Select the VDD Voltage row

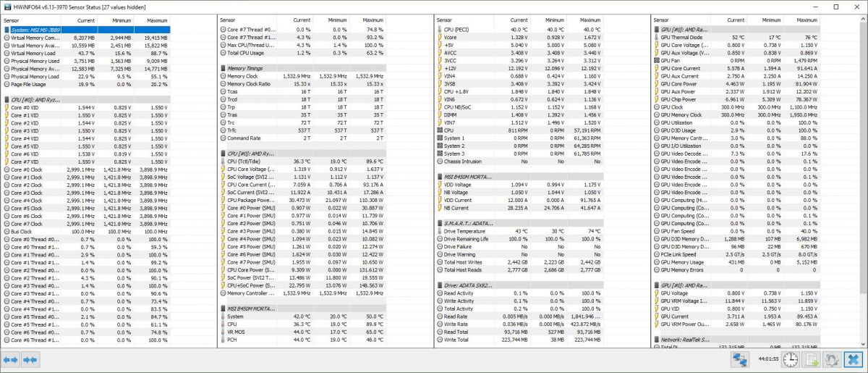point(520,185)
